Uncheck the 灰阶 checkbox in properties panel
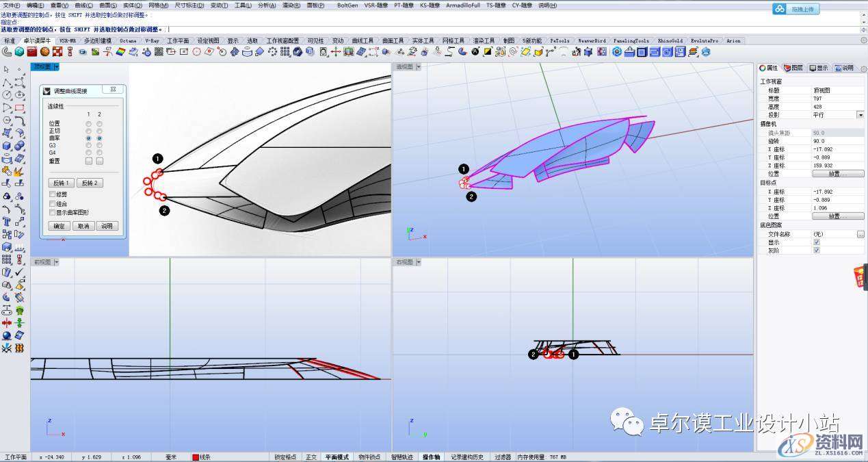 816,250
